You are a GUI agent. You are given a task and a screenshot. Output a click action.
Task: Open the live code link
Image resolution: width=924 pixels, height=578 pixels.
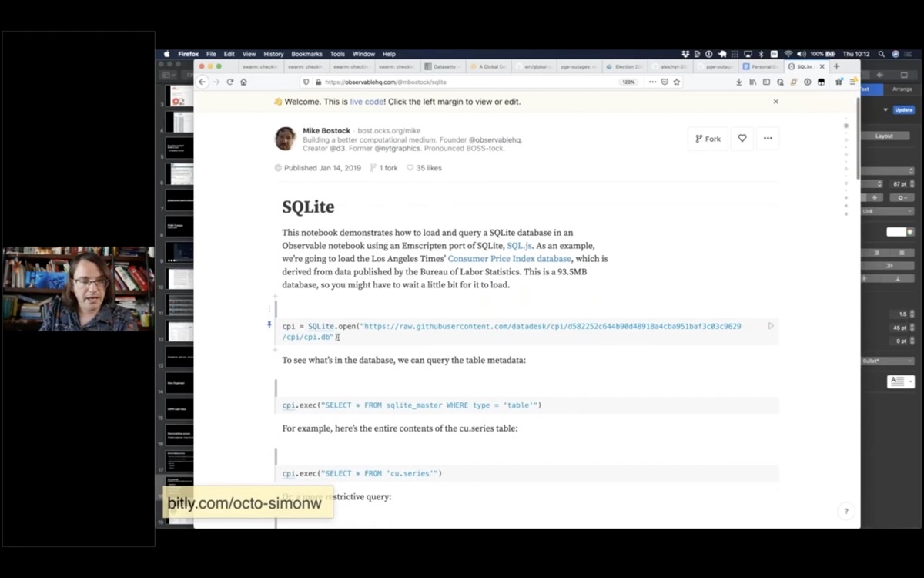point(367,102)
